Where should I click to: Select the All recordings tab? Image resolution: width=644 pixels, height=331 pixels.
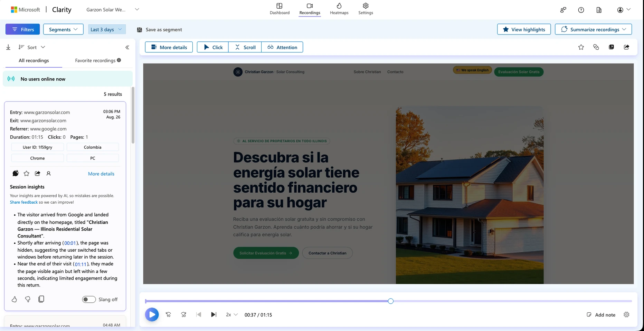(34, 60)
